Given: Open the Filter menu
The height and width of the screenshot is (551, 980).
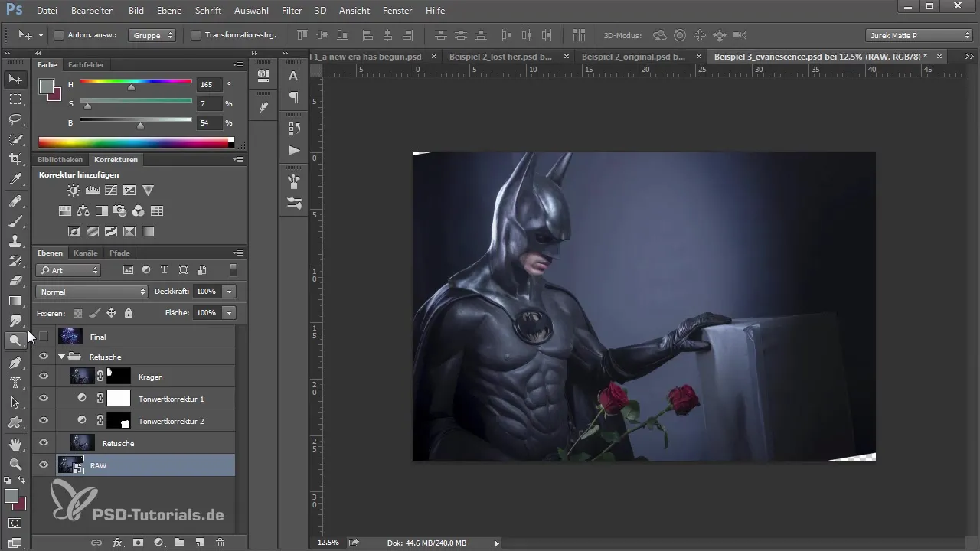Looking at the screenshot, I should [x=291, y=11].
